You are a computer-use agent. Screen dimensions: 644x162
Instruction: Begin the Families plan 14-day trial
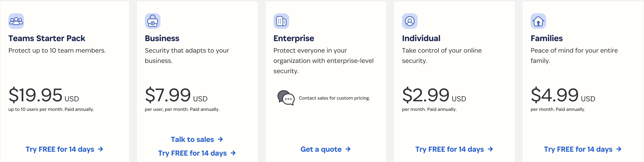pyautogui.click(x=578, y=149)
